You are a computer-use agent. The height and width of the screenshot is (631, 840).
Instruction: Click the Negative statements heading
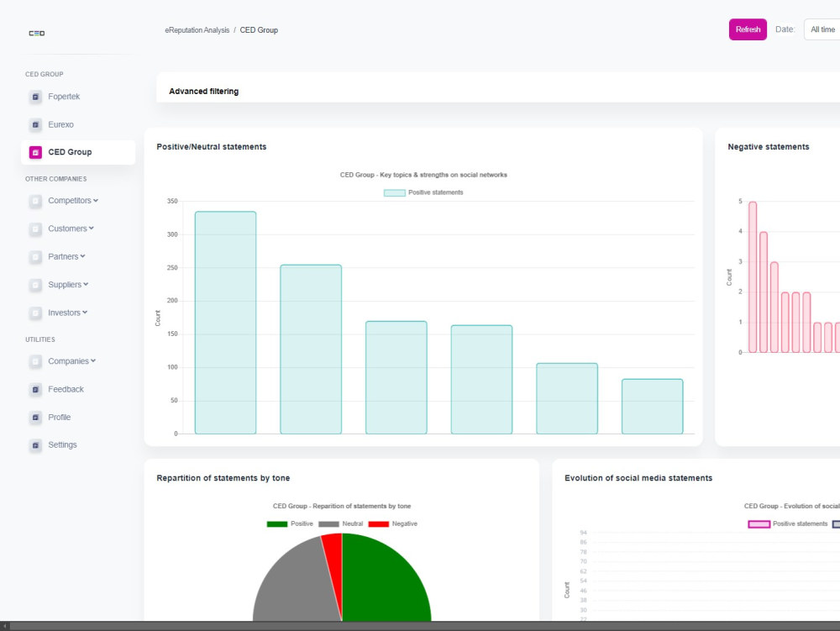point(769,147)
